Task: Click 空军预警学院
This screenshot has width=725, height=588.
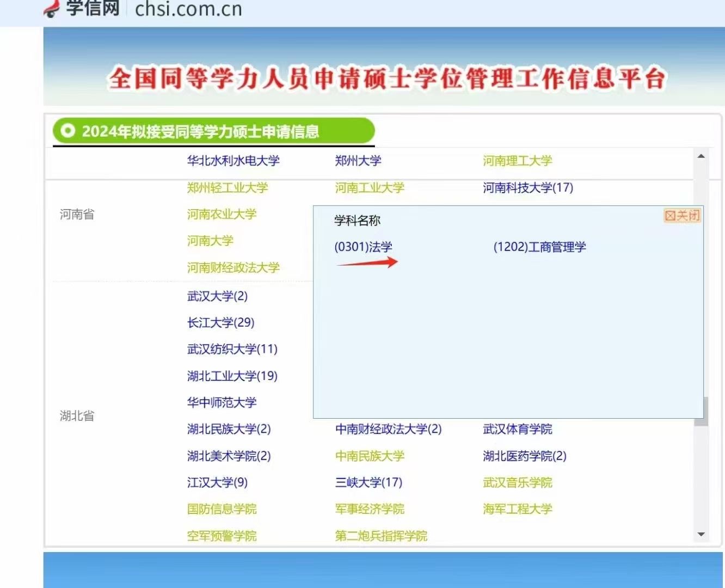Action: [222, 536]
